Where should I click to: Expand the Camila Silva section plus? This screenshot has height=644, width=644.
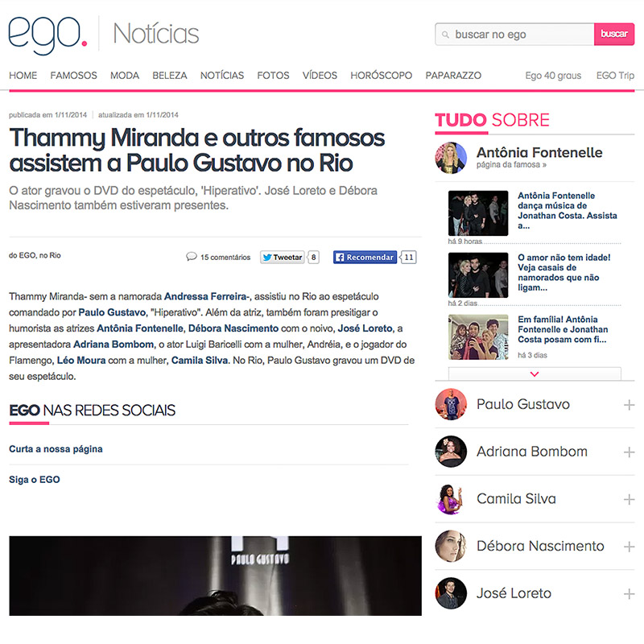point(629,499)
